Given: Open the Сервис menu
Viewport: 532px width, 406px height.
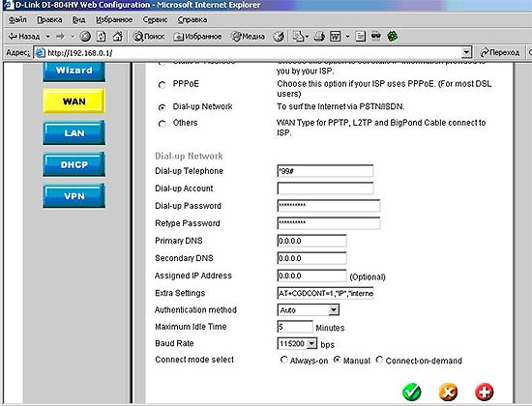Looking at the screenshot, I should coord(155,19).
